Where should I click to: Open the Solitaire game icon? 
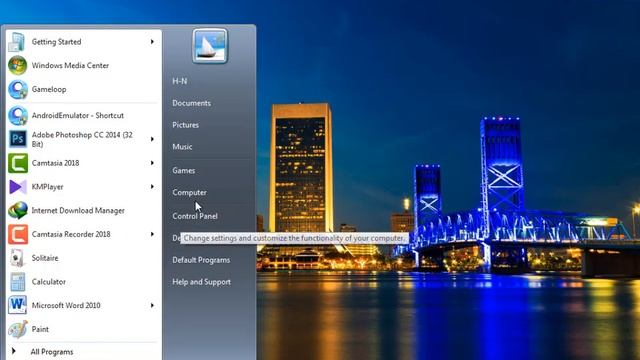pyautogui.click(x=18, y=258)
